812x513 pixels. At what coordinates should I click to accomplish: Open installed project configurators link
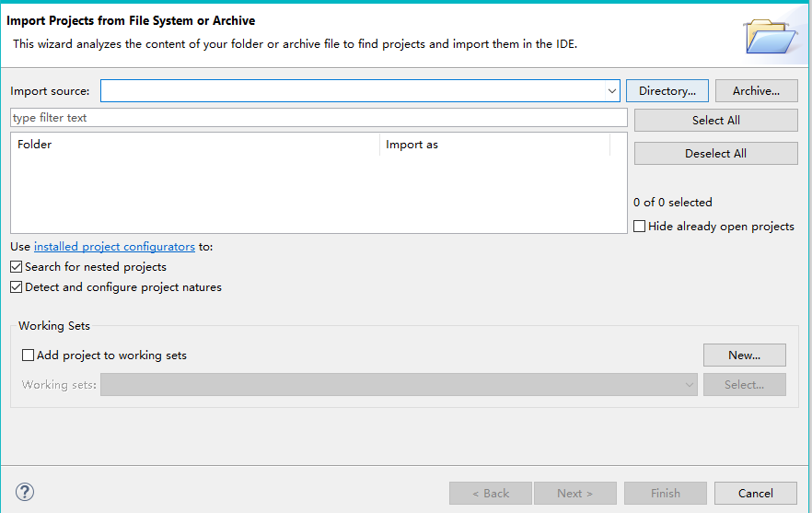tap(114, 247)
